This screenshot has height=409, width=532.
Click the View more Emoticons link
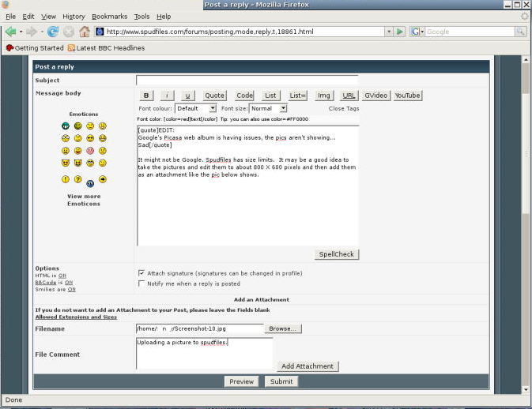84,200
